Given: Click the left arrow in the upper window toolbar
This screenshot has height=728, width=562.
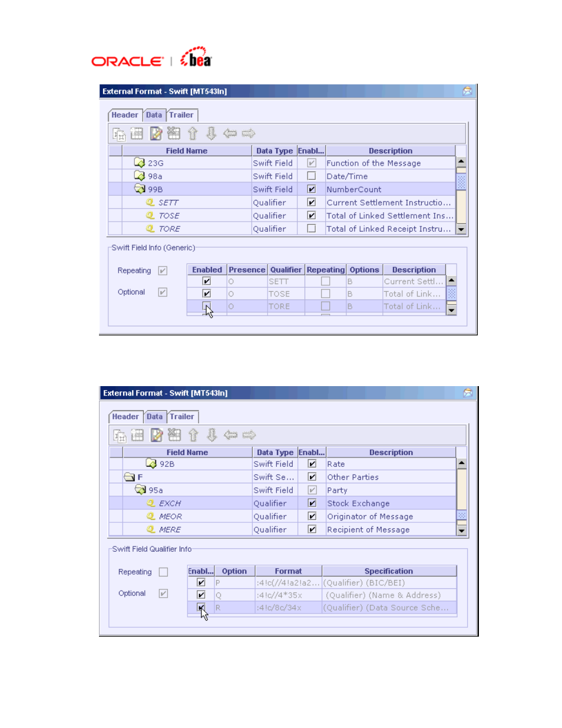Looking at the screenshot, I should click(x=230, y=134).
